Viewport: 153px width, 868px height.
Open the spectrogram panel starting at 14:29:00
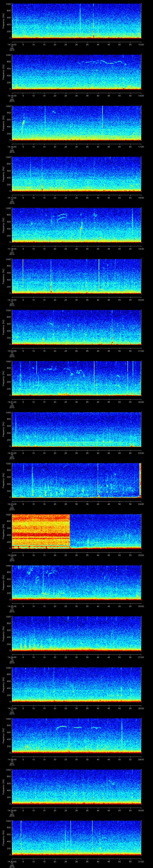click(76, 786)
